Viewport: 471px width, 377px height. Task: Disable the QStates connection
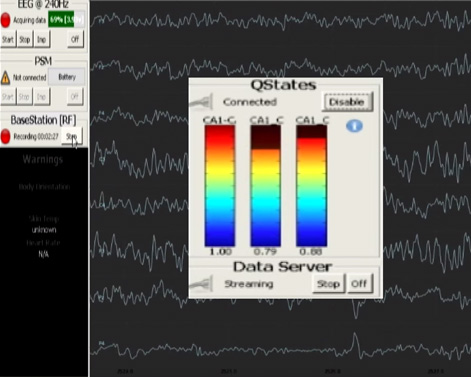point(347,102)
